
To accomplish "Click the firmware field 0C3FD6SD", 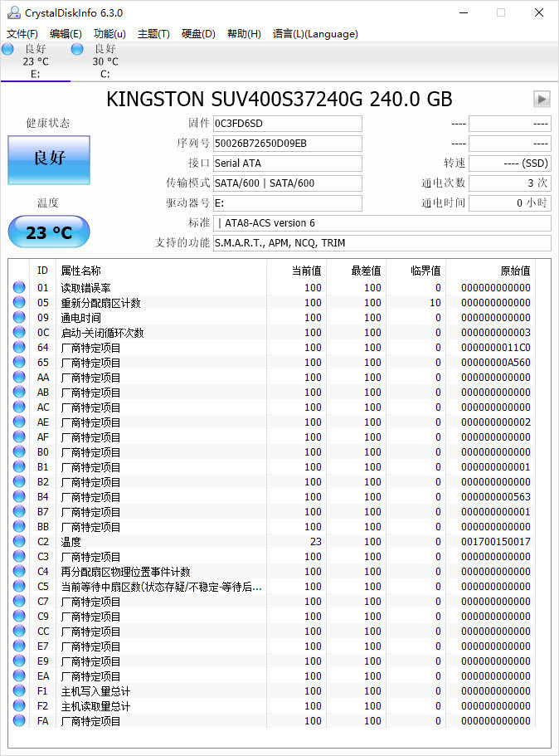I will (x=287, y=124).
